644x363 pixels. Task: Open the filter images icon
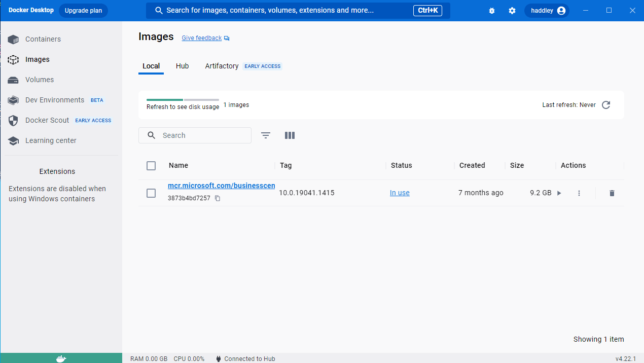point(266,135)
